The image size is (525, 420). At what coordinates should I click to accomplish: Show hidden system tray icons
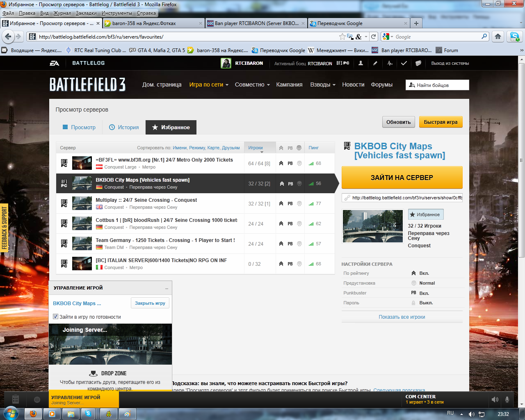click(x=461, y=414)
